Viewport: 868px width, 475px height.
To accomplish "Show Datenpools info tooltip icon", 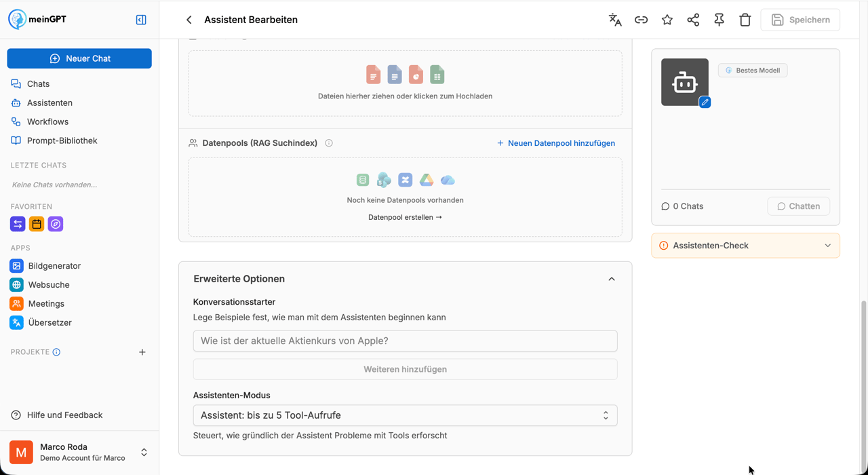I will [x=329, y=143].
